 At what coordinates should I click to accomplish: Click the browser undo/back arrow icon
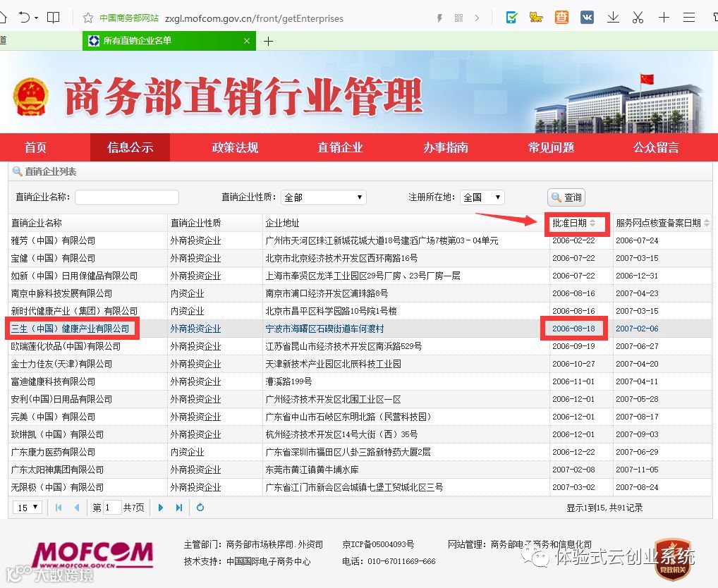[25, 18]
